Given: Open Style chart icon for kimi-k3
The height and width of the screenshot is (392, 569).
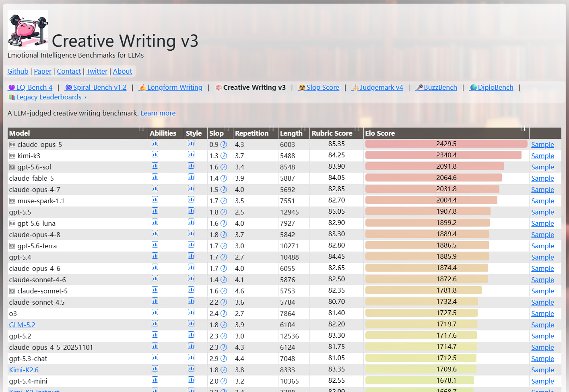Looking at the screenshot, I should coord(191,155).
